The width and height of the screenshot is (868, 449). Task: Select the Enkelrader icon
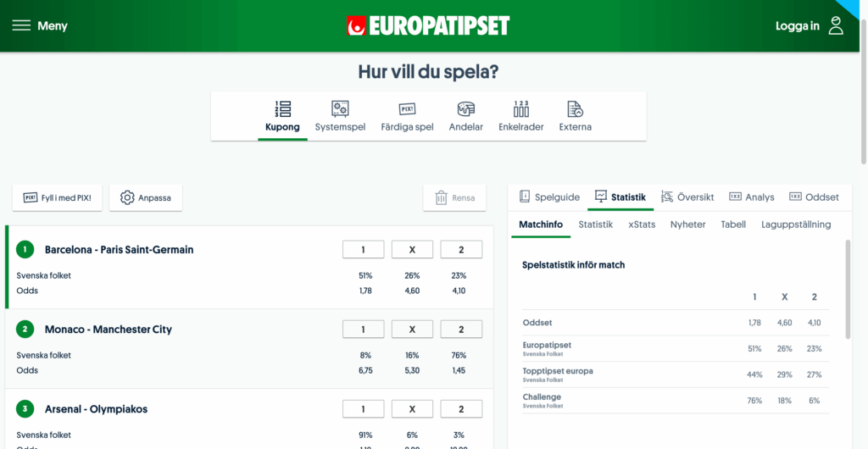click(x=520, y=109)
